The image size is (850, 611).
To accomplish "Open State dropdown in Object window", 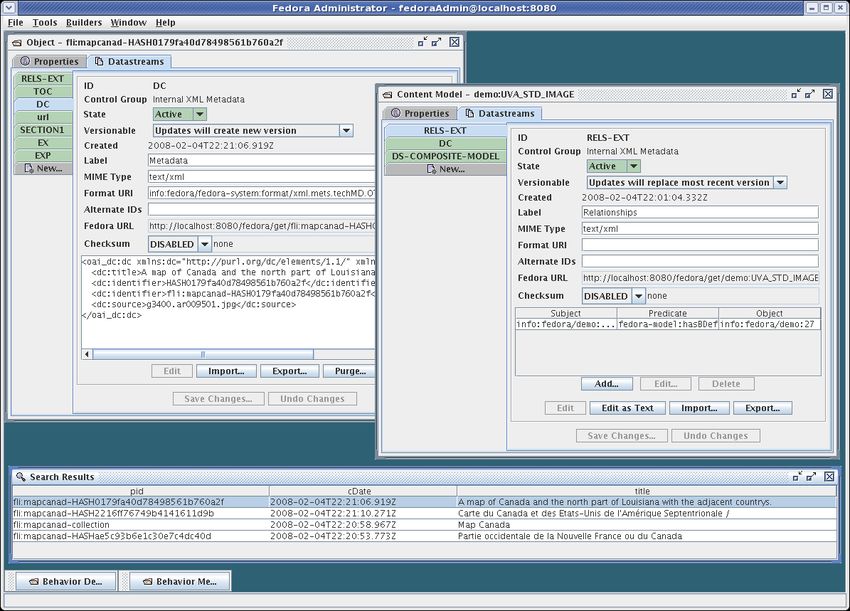I will tap(200, 114).
